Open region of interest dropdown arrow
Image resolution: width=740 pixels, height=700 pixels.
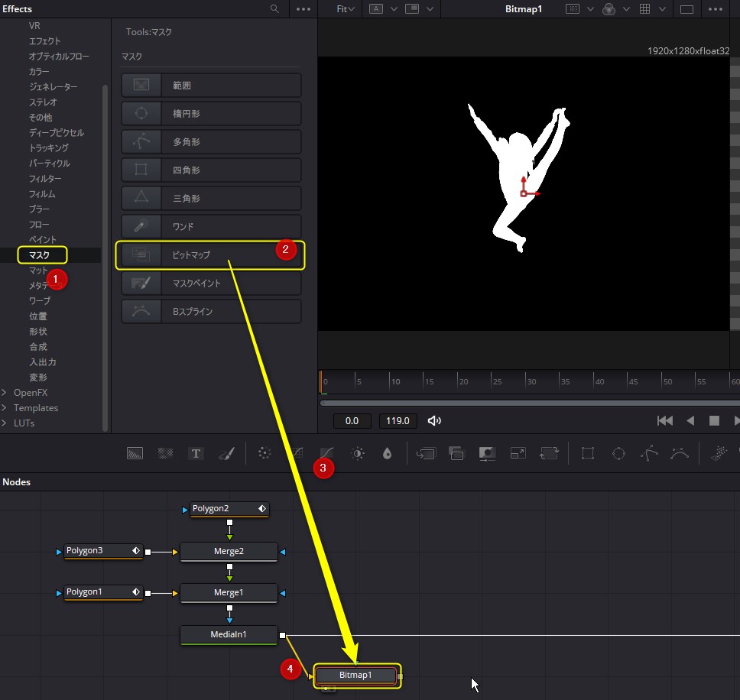(590, 9)
